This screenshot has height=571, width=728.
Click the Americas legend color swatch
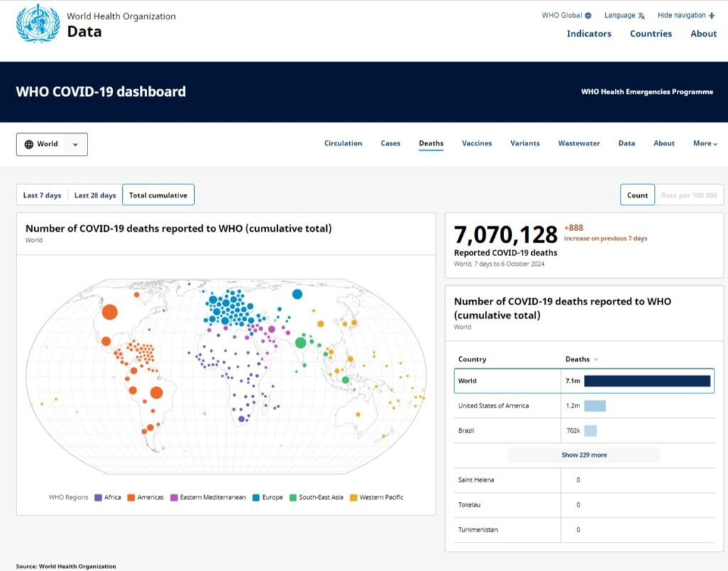[131, 498]
